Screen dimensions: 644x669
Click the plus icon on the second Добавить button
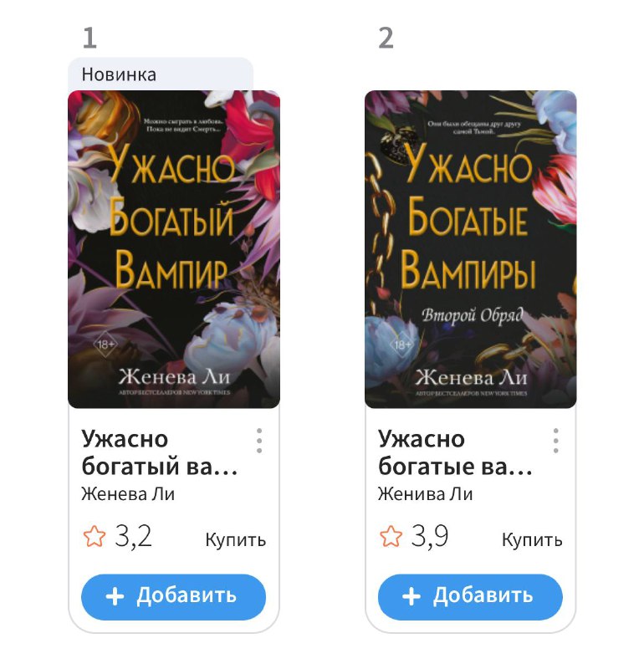(x=411, y=596)
